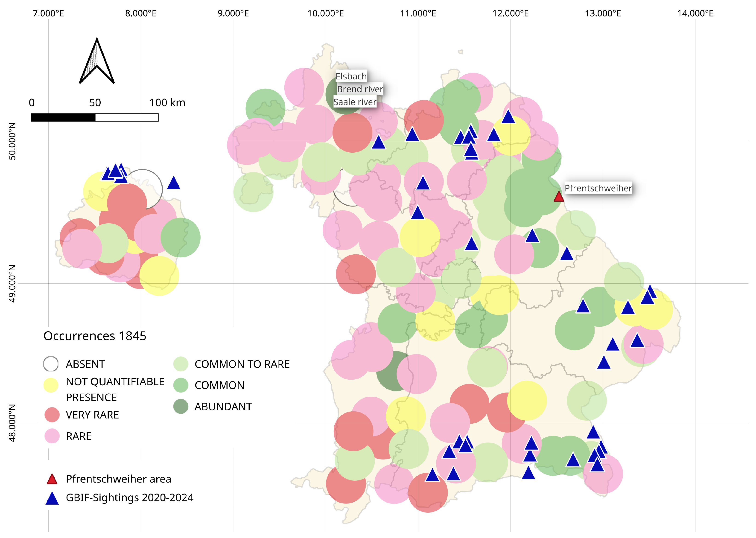Click the pink RARE legend swatch
Viewport: 756px width, 538px height.
click(52, 436)
